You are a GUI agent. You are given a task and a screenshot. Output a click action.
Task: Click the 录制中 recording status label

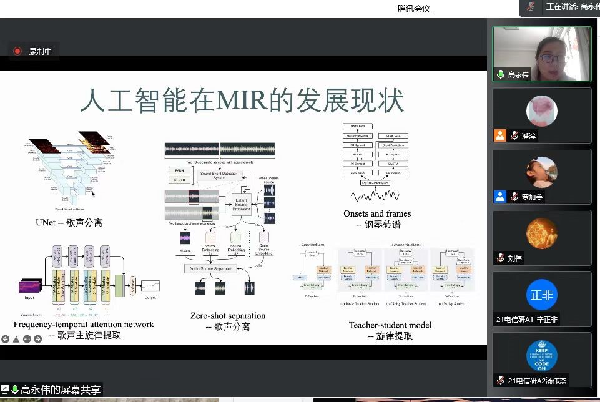40,51
